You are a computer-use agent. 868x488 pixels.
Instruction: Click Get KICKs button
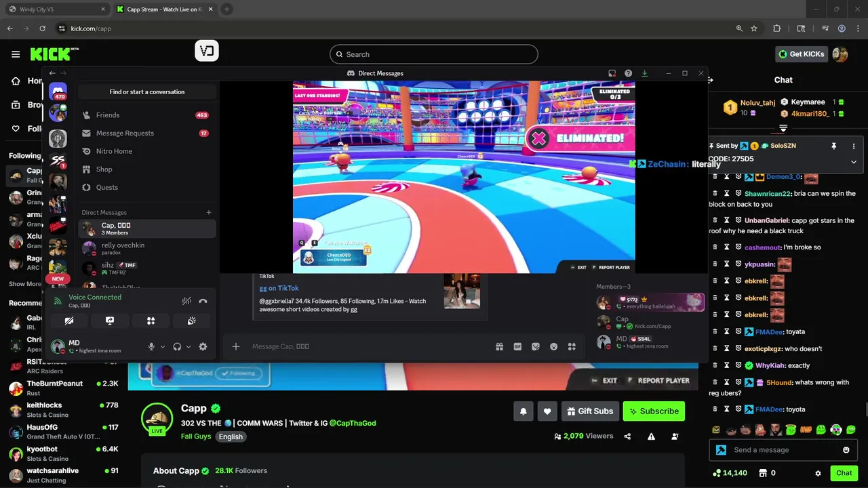point(802,54)
